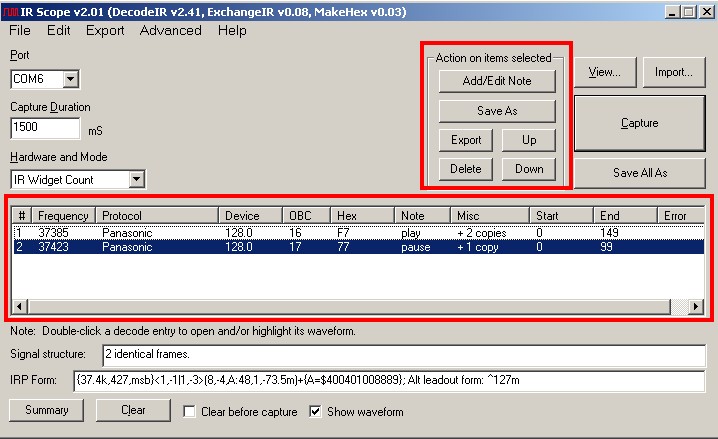Screen dimensions: 718x439
Task: Open the Advanced menu
Action: (x=170, y=30)
